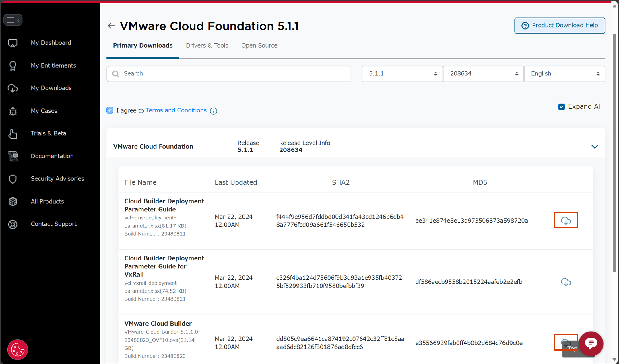Click the Last Updated column header
Image resolution: width=619 pixels, height=364 pixels.
(x=236, y=182)
